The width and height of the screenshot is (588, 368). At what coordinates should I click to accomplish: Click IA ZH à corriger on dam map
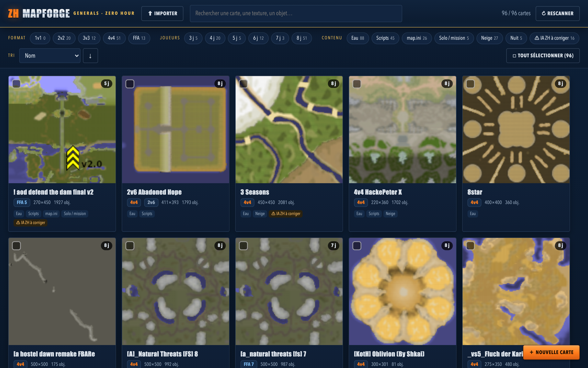31,222
